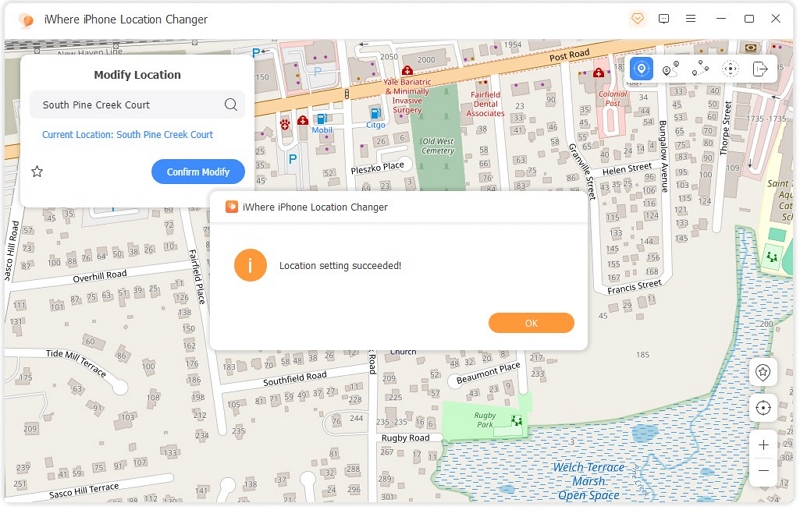The height and width of the screenshot is (510, 800).
Task: Click the Beaumont Place label
Action: pos(488,373)
